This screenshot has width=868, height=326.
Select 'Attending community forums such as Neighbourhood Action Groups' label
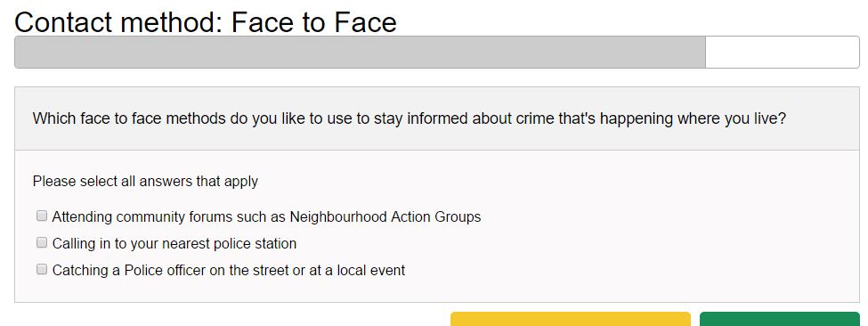266,216
